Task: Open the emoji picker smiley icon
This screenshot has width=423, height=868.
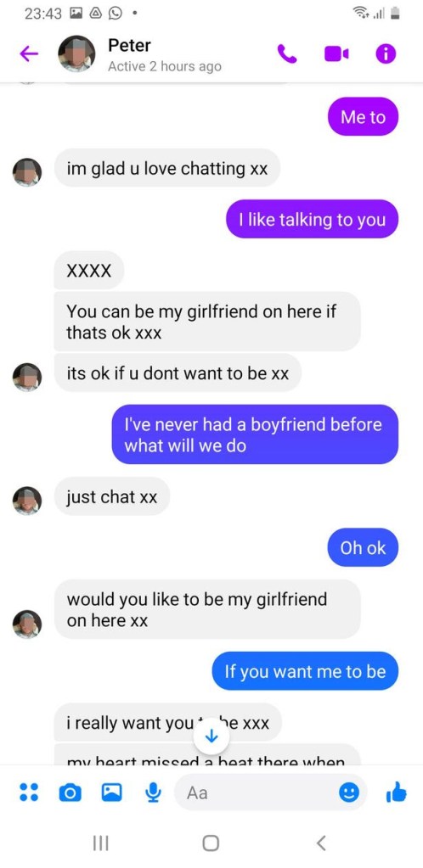Action: (x=349, y=792)
